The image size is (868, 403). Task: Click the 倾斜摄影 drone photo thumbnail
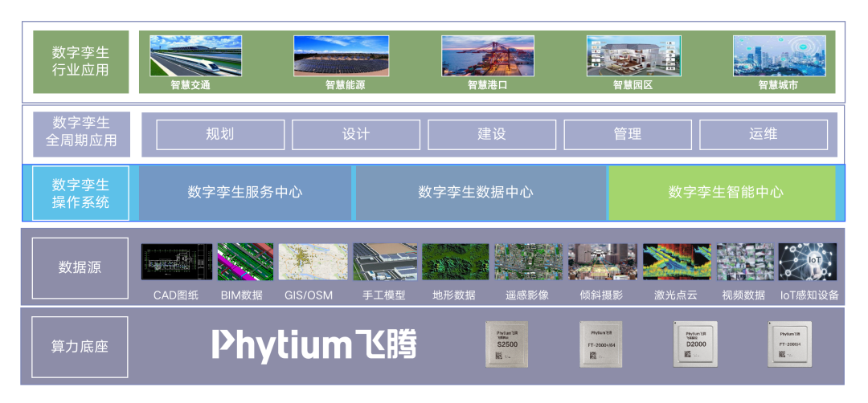coord(602,262)
